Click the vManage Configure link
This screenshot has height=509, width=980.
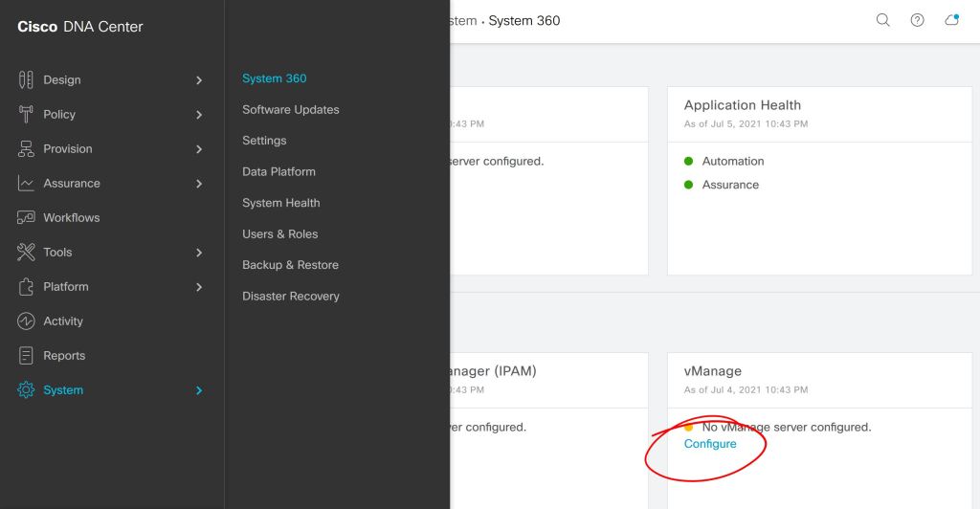710,444
